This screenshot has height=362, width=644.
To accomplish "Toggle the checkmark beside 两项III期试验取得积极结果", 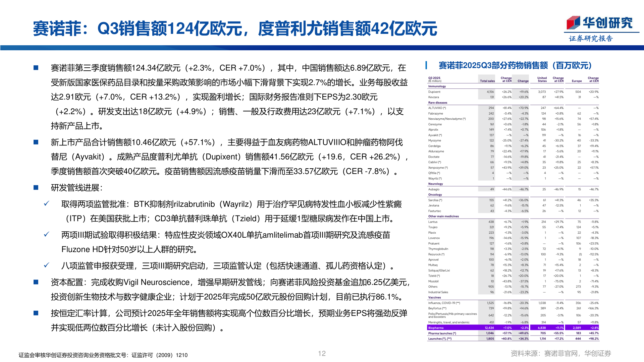I will click(x=47, y=235).
